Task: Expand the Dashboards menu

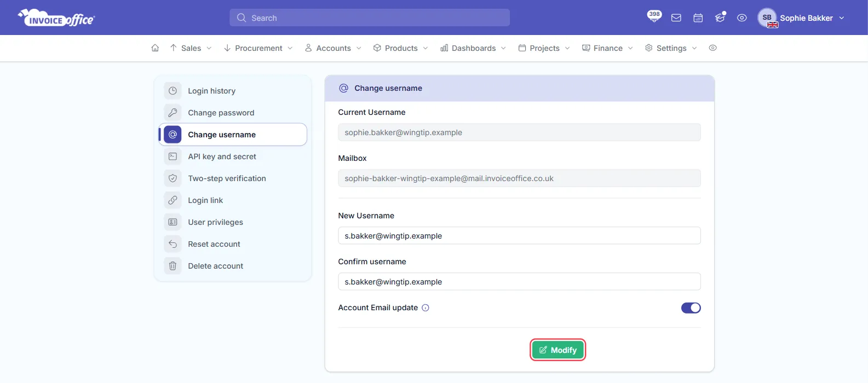Action: [473, 48]
